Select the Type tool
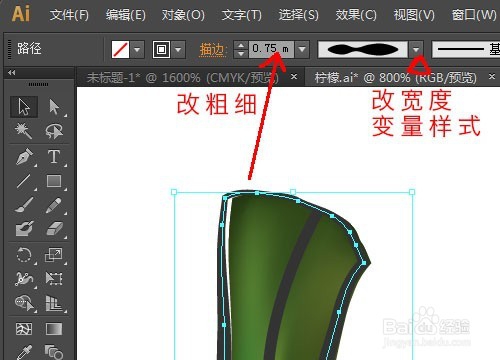Screen dimensions: 500x360 54,157
